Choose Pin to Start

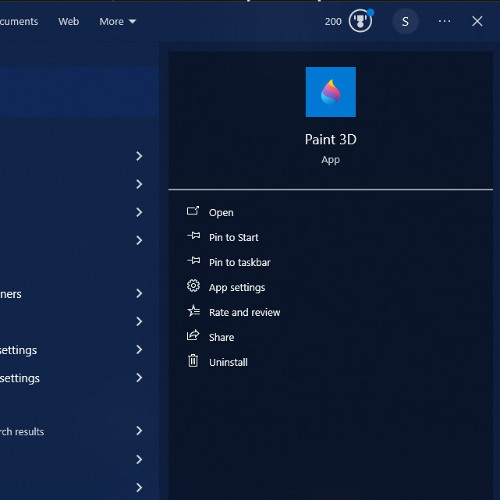tap(234, 237)
